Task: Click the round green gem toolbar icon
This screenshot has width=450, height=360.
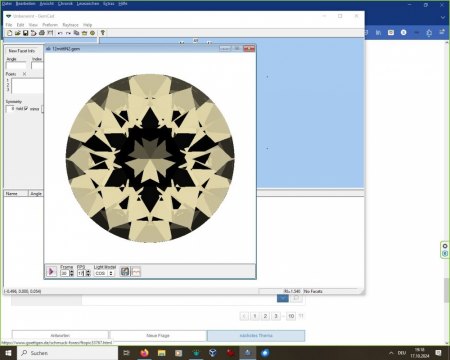Action: tap(93, 33)
